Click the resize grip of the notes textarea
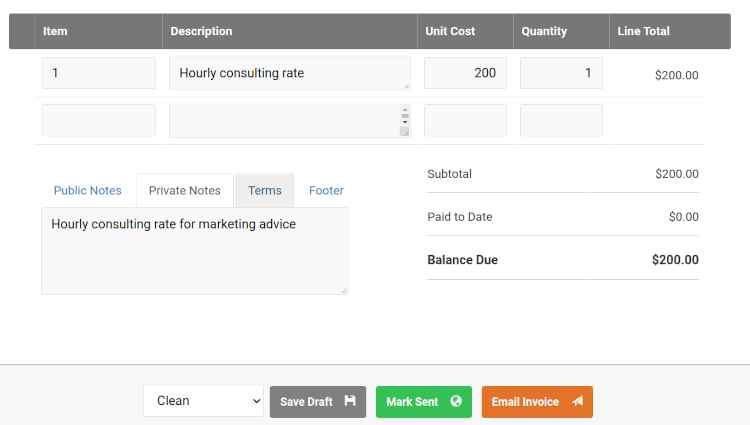 [x=343, y=290]
